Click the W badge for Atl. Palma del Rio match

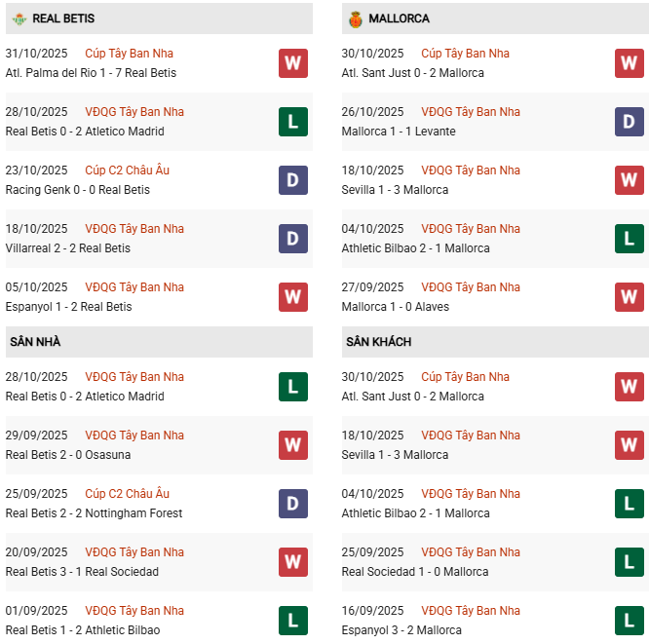pos(292,63)
